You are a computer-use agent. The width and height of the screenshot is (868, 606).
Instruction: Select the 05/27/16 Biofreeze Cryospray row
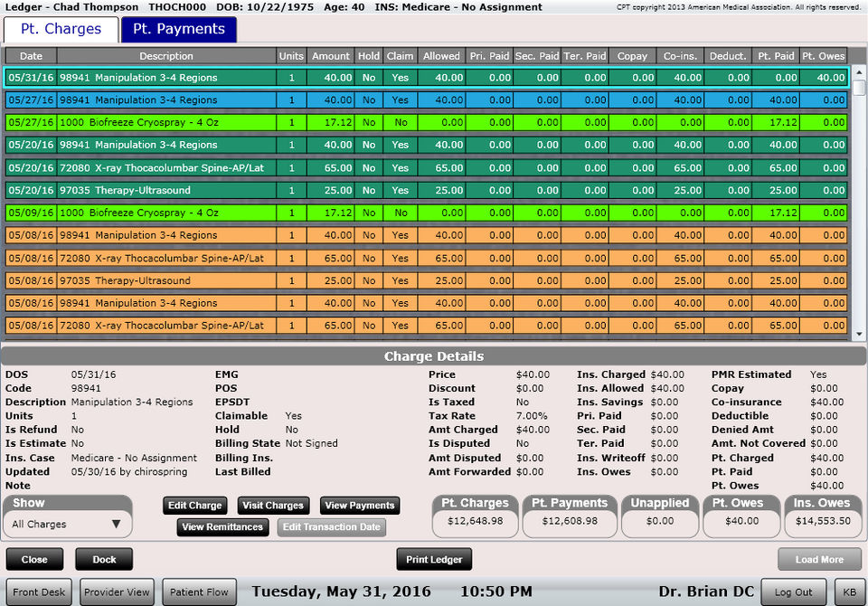tap(426, 122)
